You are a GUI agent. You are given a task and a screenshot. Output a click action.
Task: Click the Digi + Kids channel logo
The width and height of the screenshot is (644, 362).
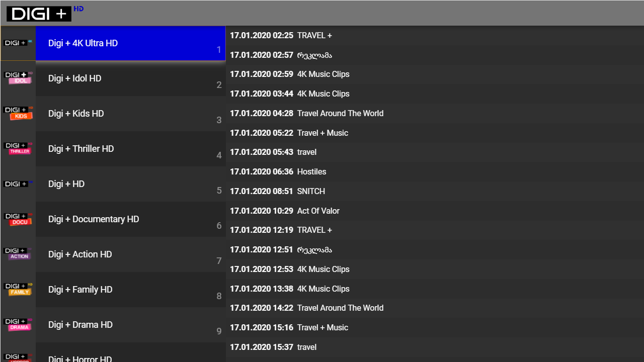tap(18, 113)
